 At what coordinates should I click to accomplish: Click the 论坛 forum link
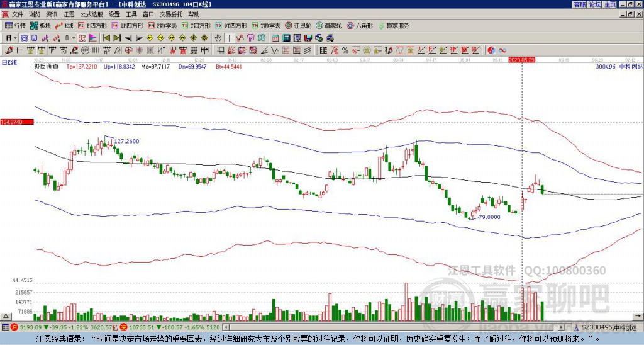pos(594,4)
